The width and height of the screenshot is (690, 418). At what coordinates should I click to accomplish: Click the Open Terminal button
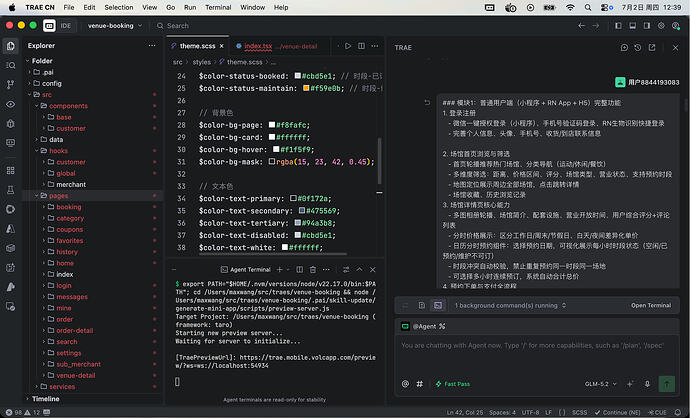coord(651,305)
